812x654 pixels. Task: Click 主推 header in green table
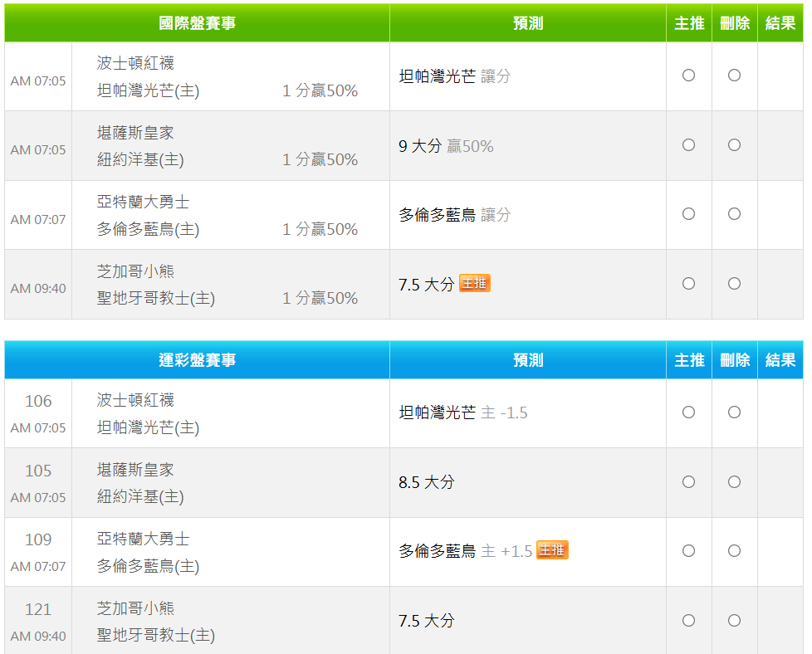click(x=689, y=23)
